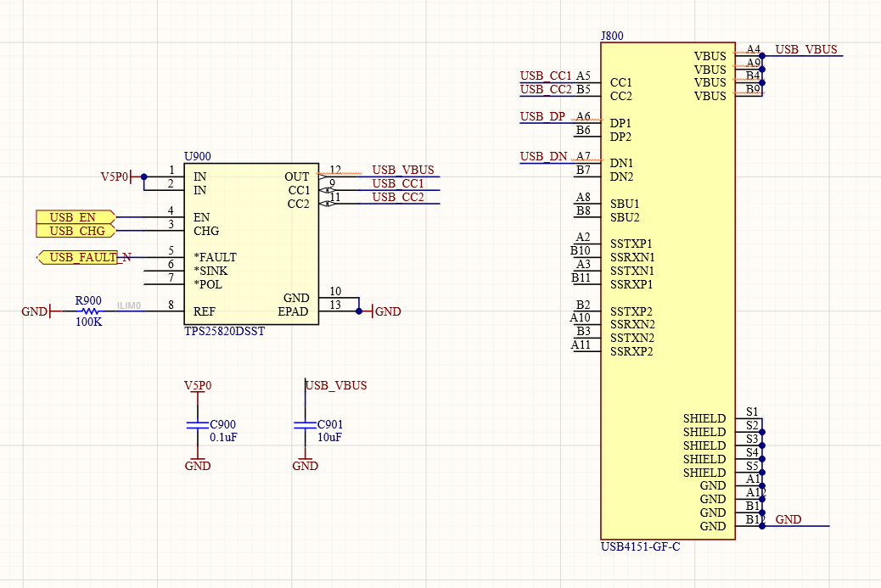Viewport: 881px width, 588px height.
Task: Click USB_VBUS net label at U900 OUT
Action: [x=403, y=170]
